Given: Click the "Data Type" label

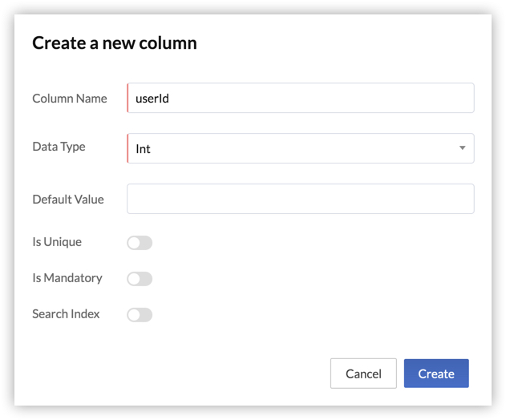Looking at the screenshot, I should [x=59, y=147].
